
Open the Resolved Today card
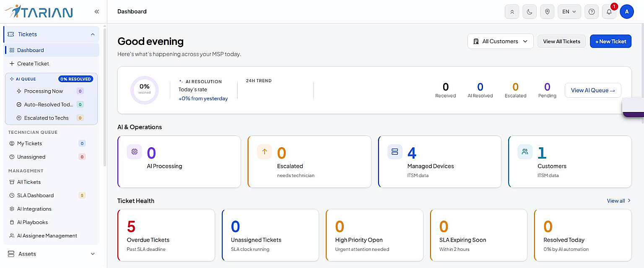583,235
